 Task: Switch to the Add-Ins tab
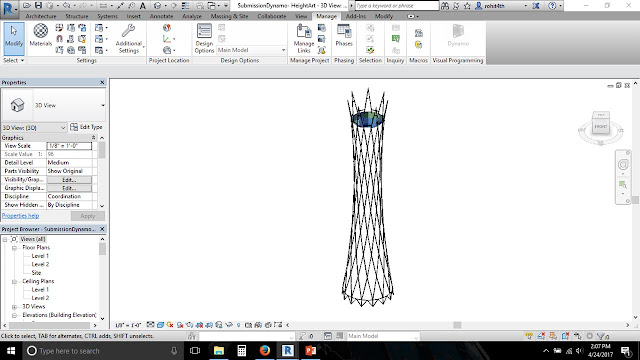click(x=356, y=16)
